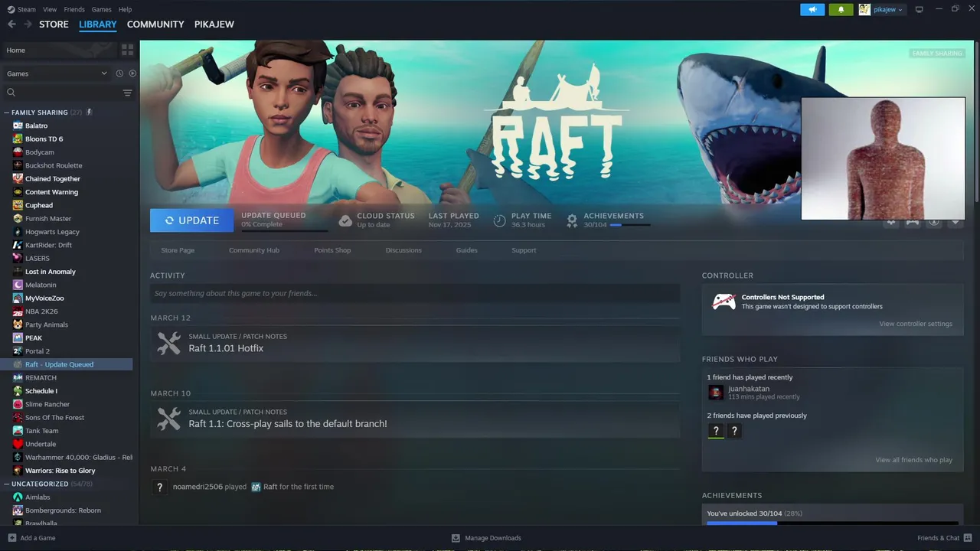This screenshot has height=551, width=980.
Task: Toggle sort by recent activity clock
Action: (119, 73)
